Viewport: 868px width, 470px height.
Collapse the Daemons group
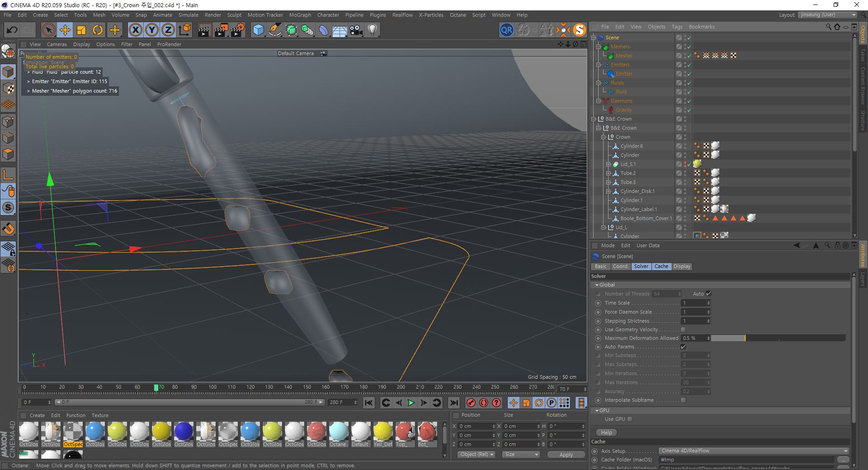[x=599, y=101]
